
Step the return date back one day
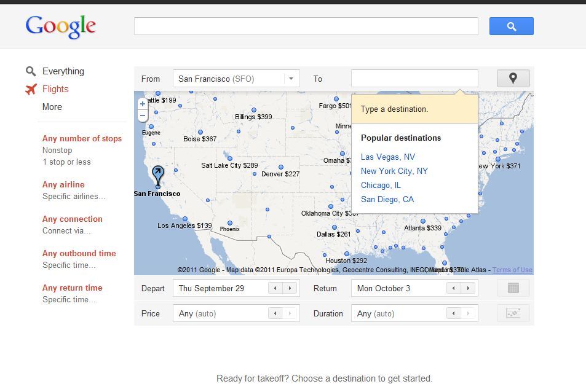point(454,288)
